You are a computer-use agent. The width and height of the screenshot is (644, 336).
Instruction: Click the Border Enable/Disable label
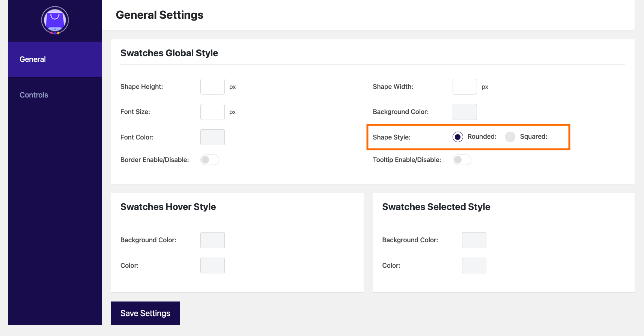tap(155, 160)
